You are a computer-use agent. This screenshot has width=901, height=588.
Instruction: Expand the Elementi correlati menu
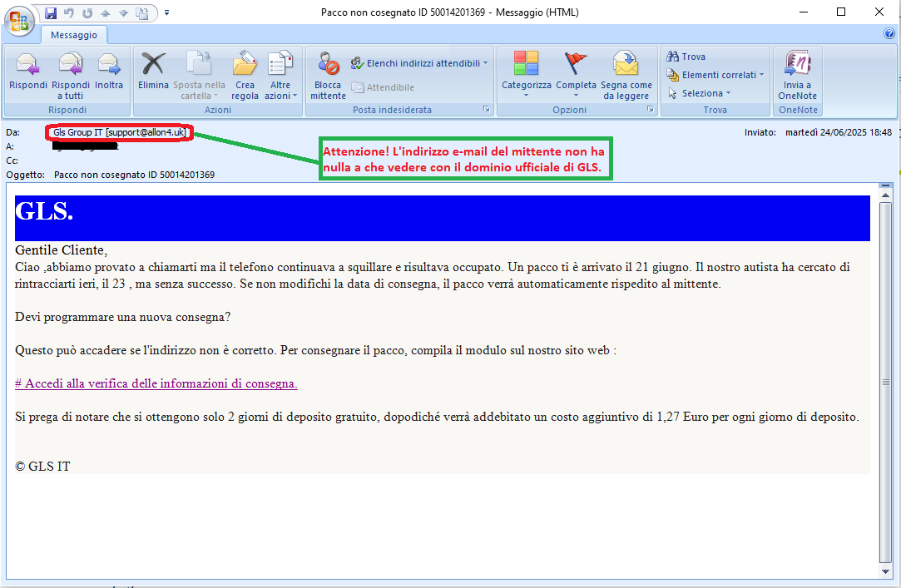715,75
